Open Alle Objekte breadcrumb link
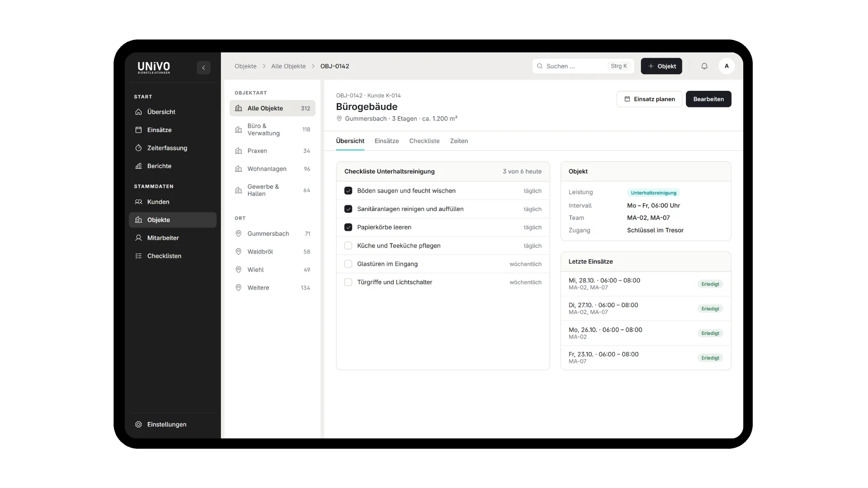 click(x=288, y=66)
